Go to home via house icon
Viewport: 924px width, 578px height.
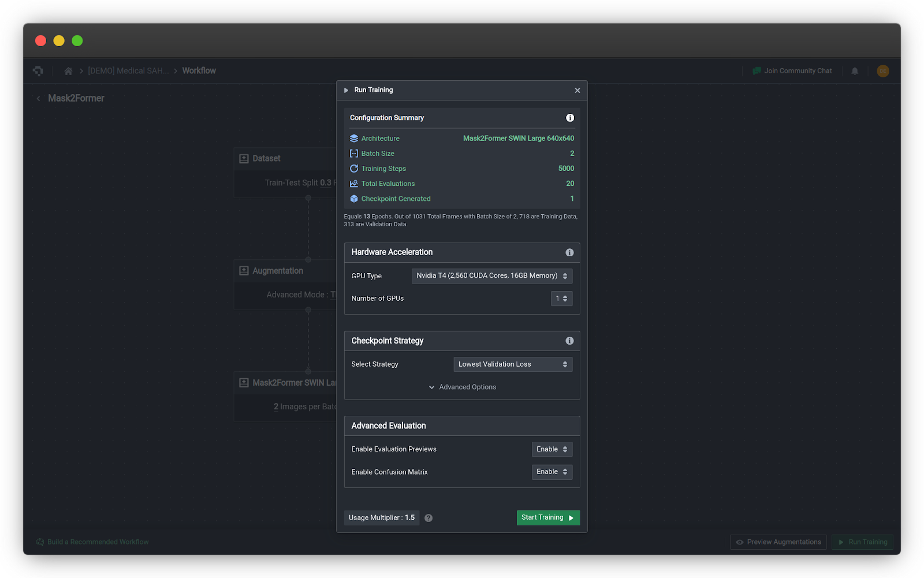tap(68, 71)
